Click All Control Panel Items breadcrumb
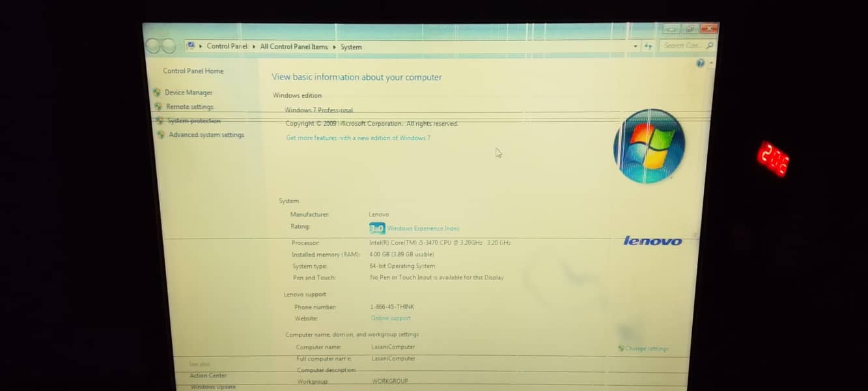This screenshot has width=868, height=391. (x=294, y=47)
